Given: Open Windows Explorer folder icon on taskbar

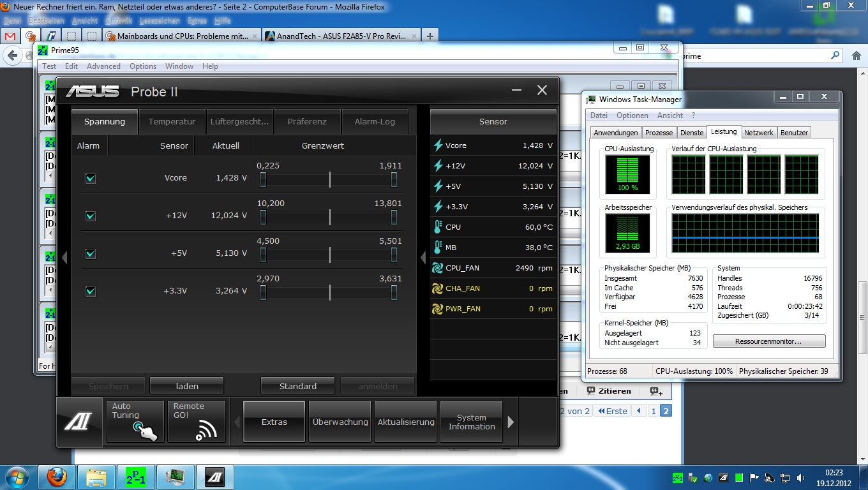Looking at the screenshot, I should tap(96, 477).
